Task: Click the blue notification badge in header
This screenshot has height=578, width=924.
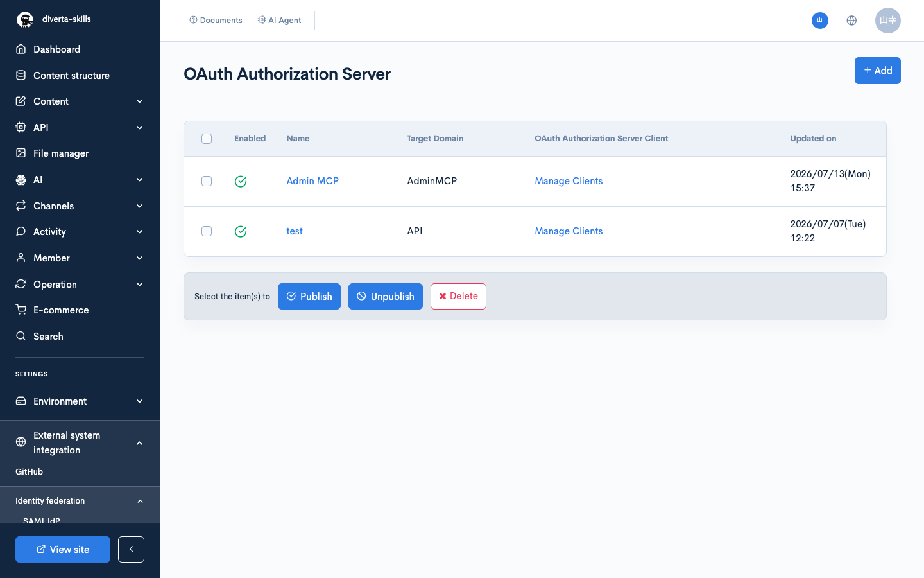Action: click(x=820, y=21)
